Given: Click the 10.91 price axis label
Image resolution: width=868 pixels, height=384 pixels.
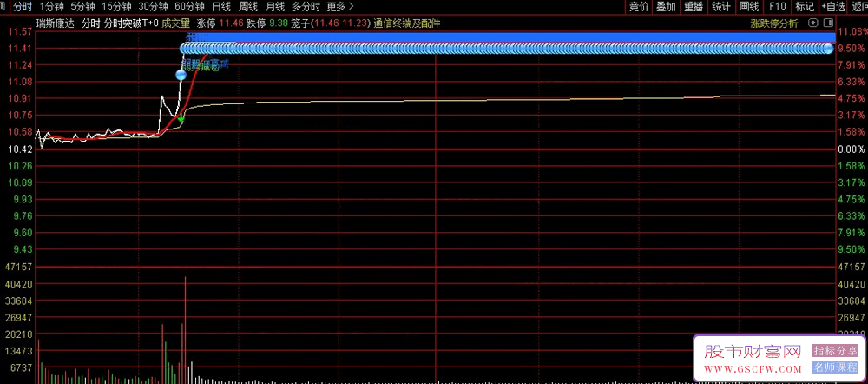Looking at the screenshot, I should coord(19,98).
